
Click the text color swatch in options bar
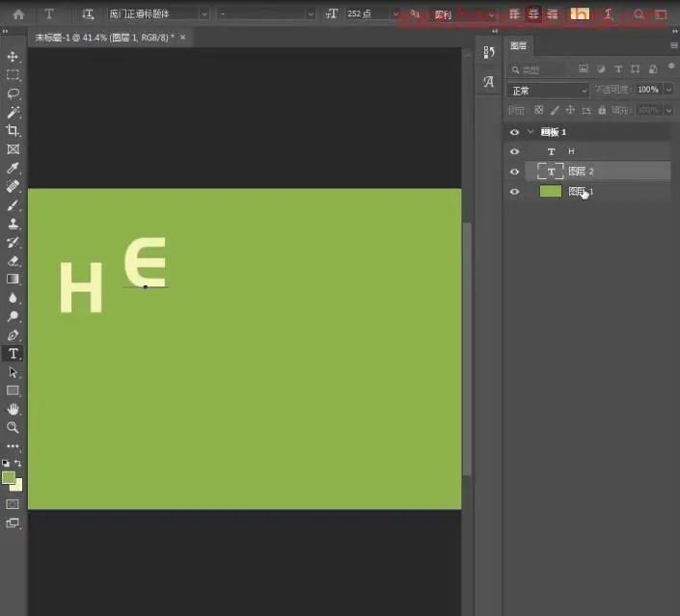pos(580,14)
